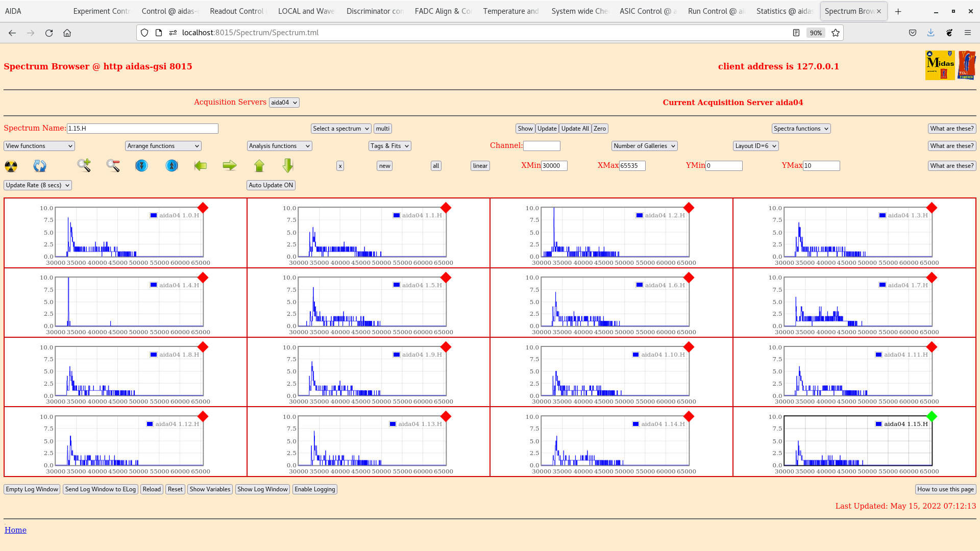Image resolution: width=980 pixels, height=551 pixels.
Task: Toggle the Auto Update ON button
Action: click(x=271, y=185)
